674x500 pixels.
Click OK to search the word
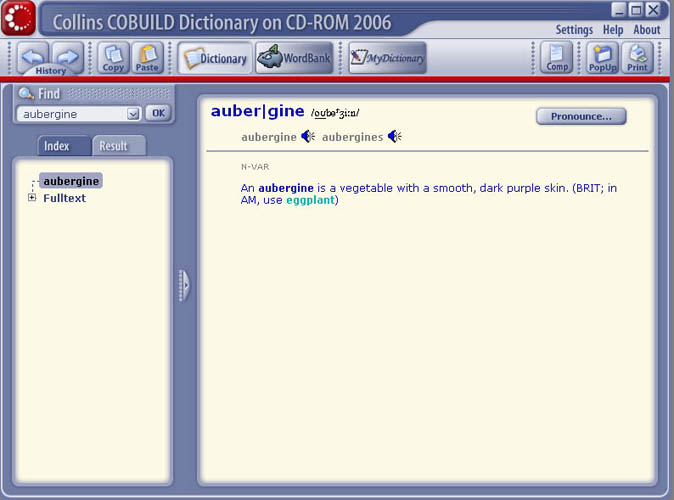(158, 113)
